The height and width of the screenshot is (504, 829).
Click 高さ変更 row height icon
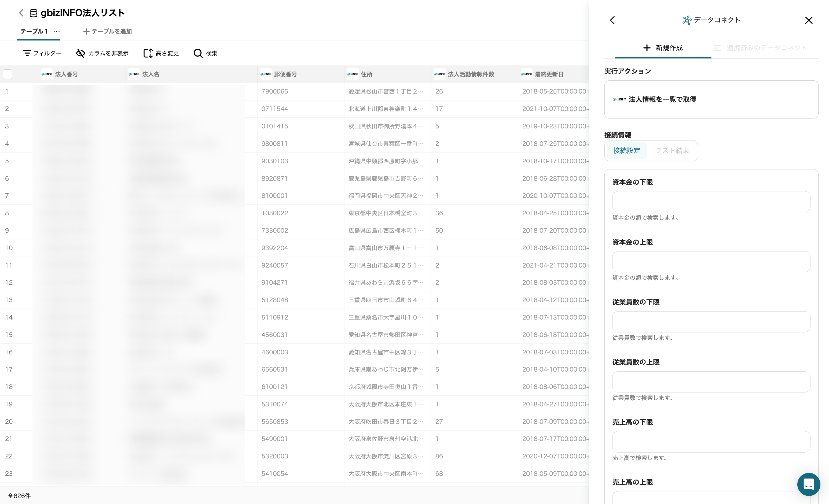pos(148,53)
